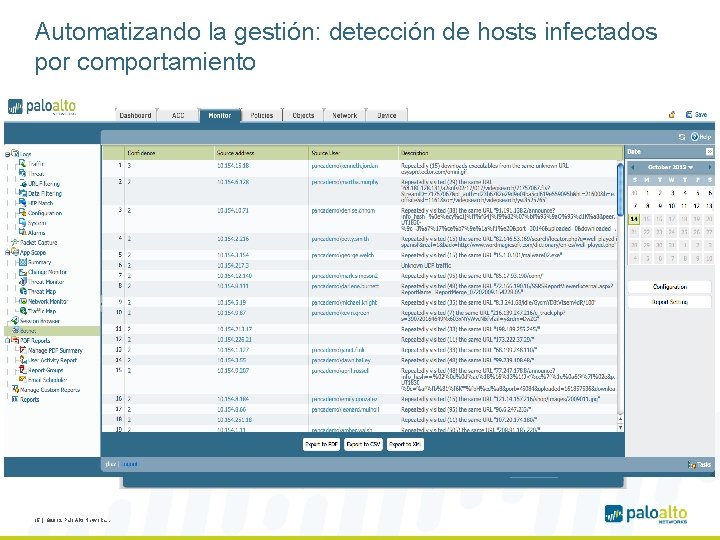Open the Tasks manager at bottom right
Image resolution: width=720 pixels, height=540 pixels.
(700, 465)
